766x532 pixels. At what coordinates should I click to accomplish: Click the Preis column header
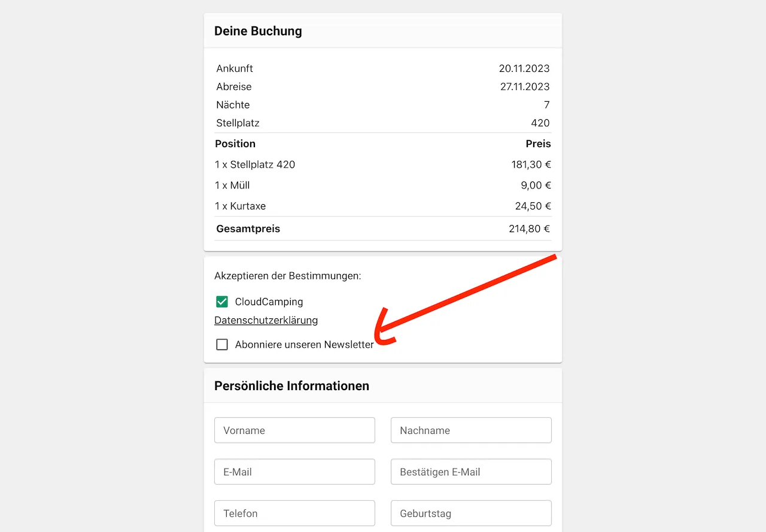point(539,144)
